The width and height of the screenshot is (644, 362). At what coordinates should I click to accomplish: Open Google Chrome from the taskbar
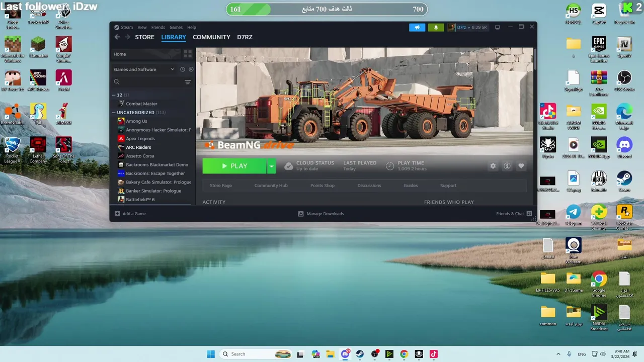pos(404,354)
